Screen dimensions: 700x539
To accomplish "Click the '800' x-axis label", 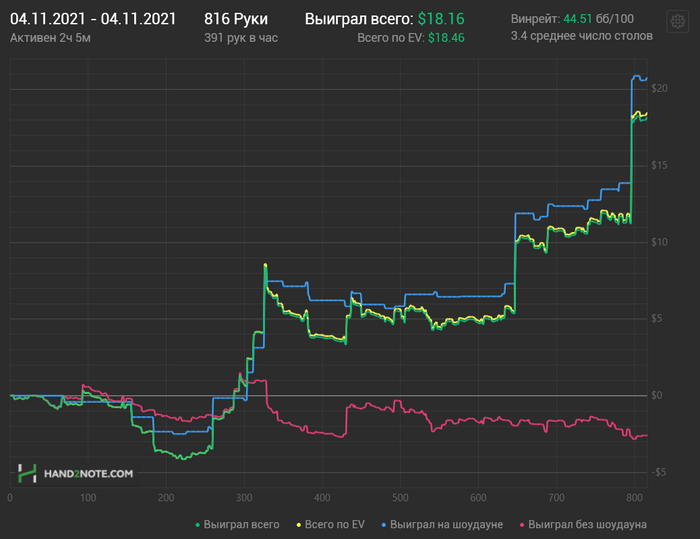I will (634, 498).
